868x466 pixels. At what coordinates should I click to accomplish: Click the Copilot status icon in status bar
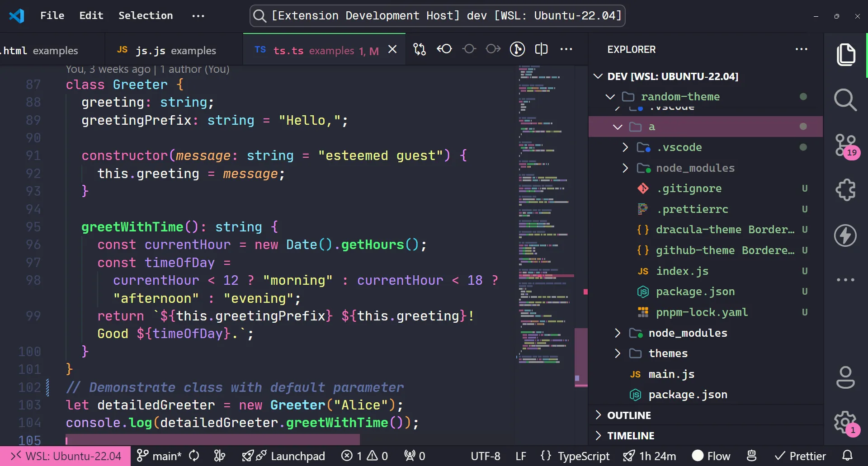pos(751,456)
